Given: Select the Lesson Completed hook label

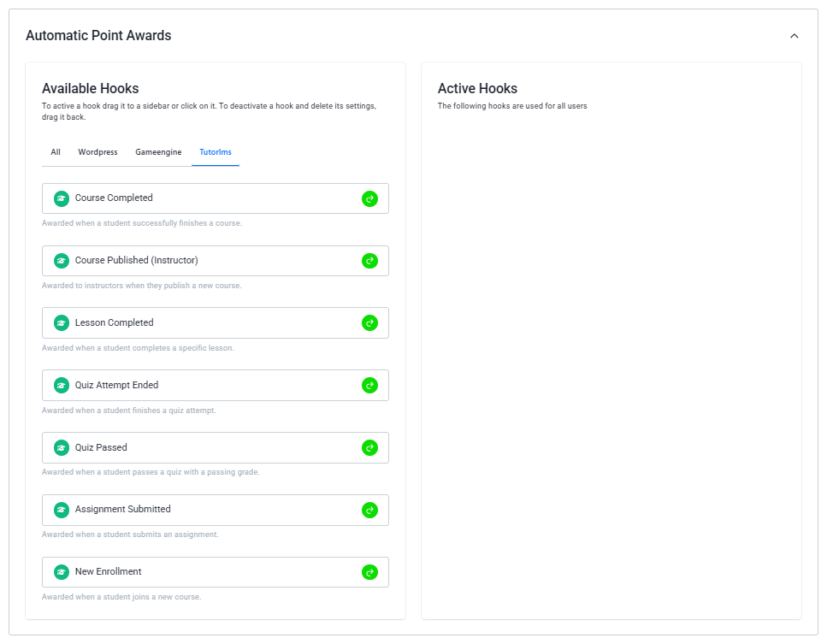Looking at the screenshot, I should 114,322.
